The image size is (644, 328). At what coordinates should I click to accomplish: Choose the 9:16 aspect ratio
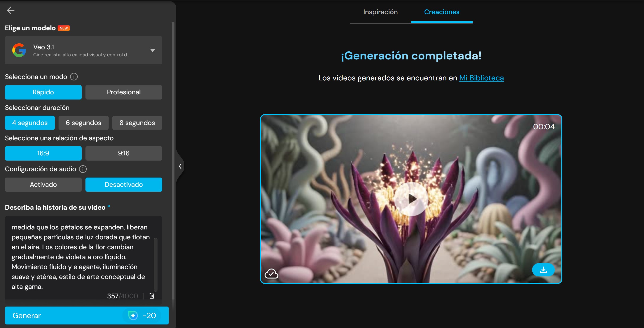click(x=123, y=153)
